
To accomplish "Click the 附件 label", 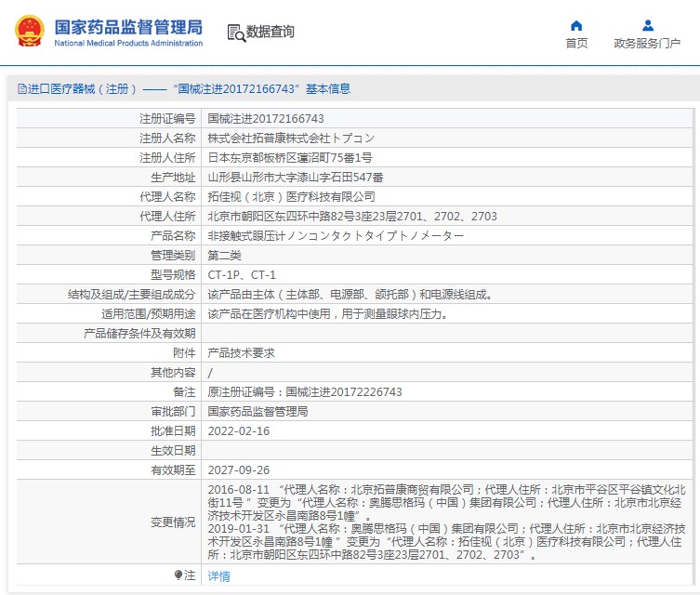I will pyautogui.click(x=184, y=353).
